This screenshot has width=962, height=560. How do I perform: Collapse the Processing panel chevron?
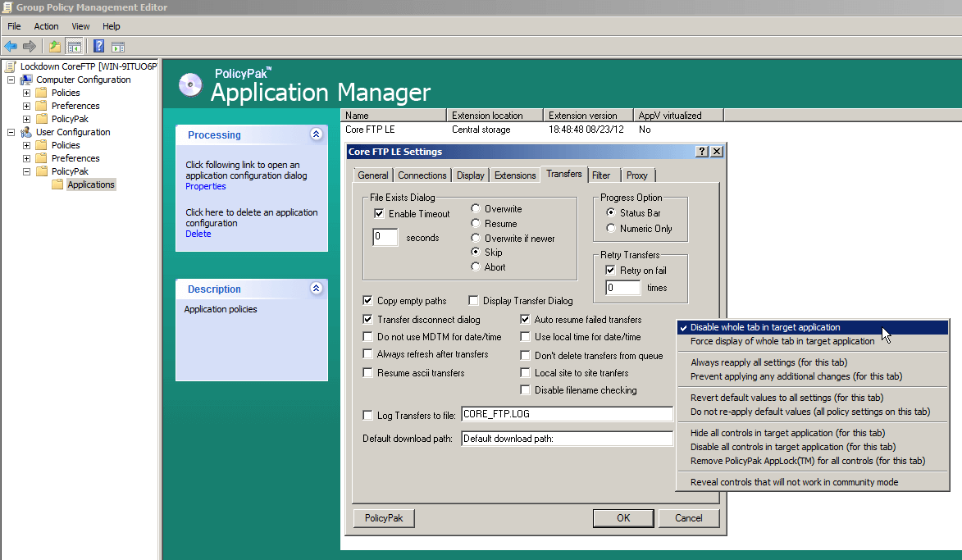click(x=317, y=134)
